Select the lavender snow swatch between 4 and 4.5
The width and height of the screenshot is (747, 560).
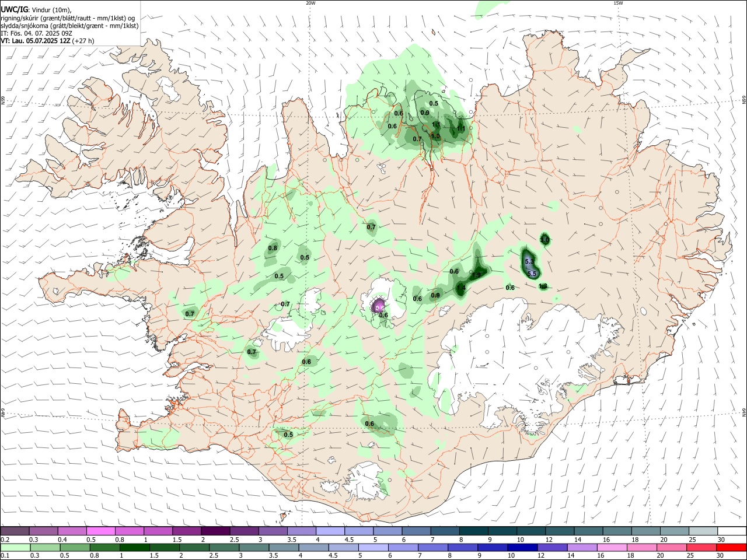pos(330,531)
